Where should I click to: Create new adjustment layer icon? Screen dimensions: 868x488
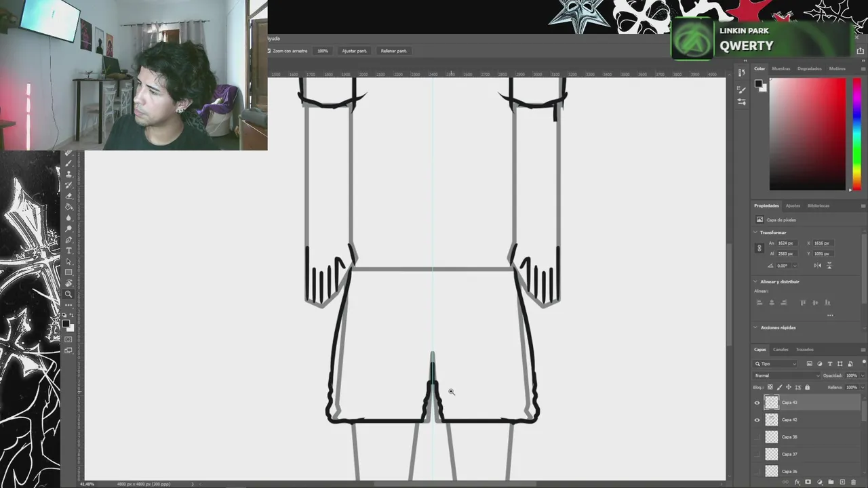click(819, 482)
